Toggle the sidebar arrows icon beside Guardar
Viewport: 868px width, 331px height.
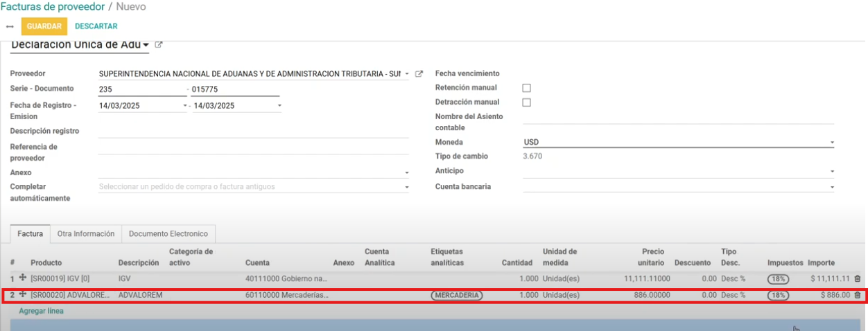click(10, 26)
